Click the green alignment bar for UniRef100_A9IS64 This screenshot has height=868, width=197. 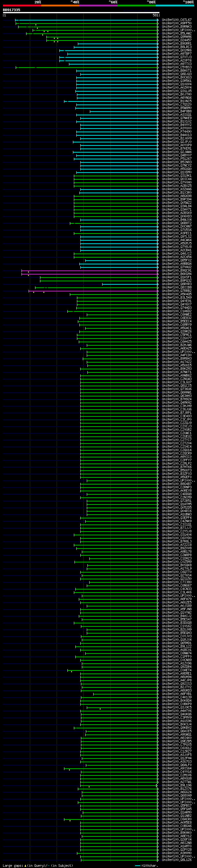coord(111,769)
